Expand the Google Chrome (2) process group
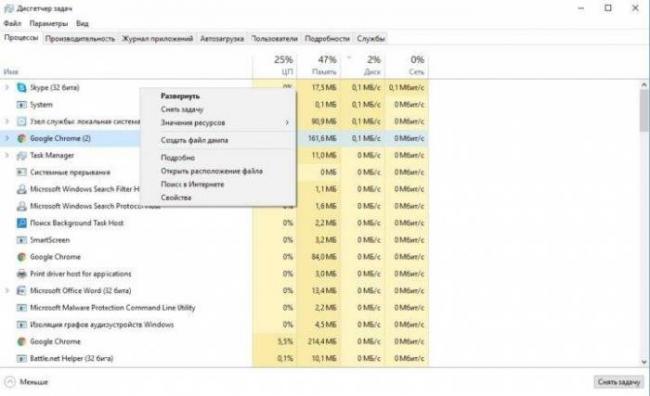 [7, 138]
